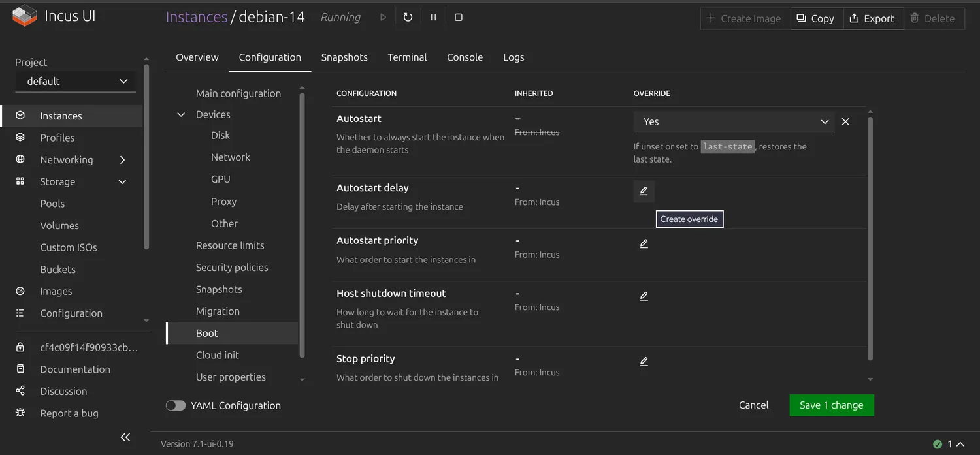Click the Incus UI logo icon
The image size is (980, 455).
tap(25, 16)
